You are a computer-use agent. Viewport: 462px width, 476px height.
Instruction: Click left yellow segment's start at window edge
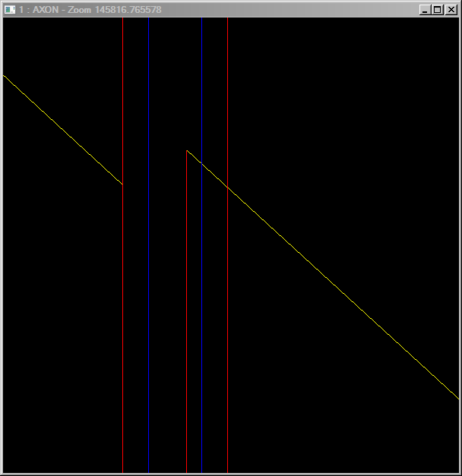[5, 76]
